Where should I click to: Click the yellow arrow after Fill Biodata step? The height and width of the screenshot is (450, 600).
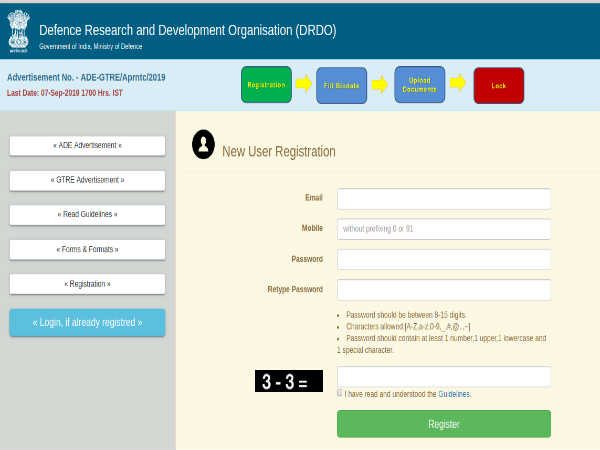380,84
